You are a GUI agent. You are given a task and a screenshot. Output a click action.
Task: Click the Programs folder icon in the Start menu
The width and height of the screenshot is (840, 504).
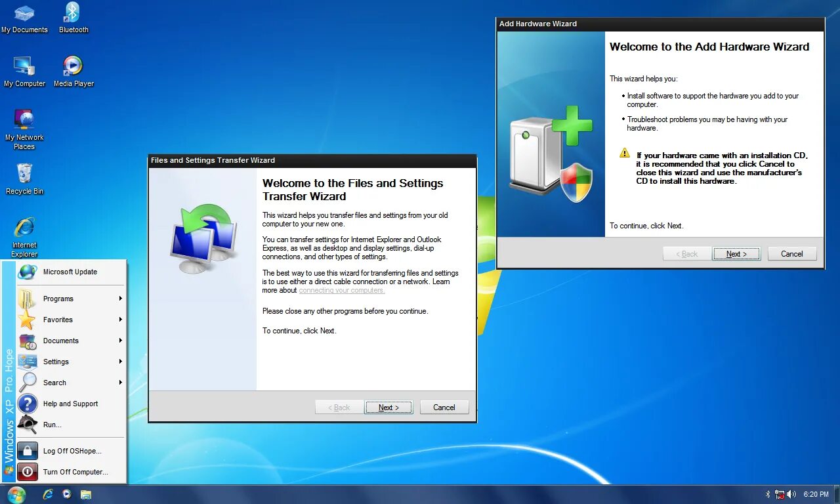pos(27,299)
